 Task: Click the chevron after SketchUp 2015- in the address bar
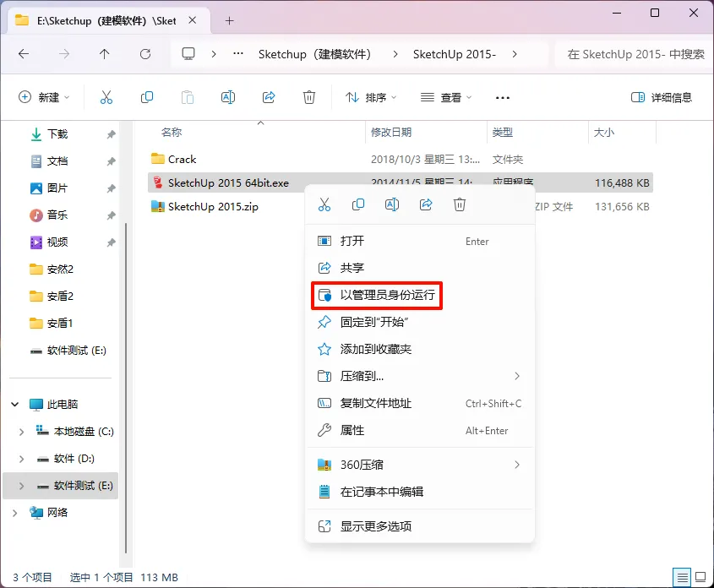(x=515, y=54)
